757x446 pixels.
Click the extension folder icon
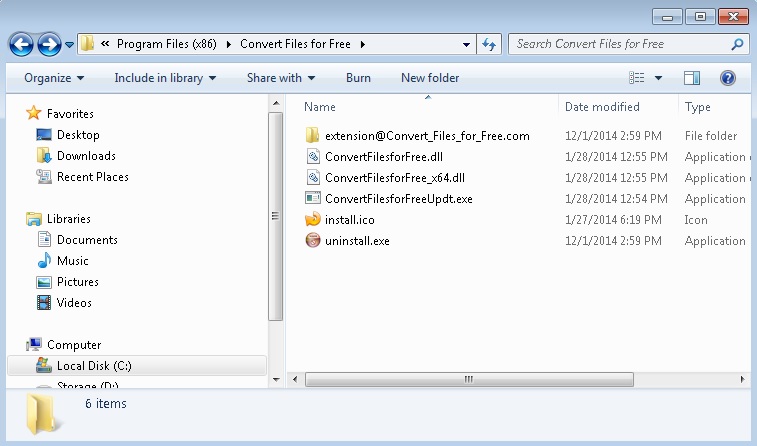pos(313,135)
